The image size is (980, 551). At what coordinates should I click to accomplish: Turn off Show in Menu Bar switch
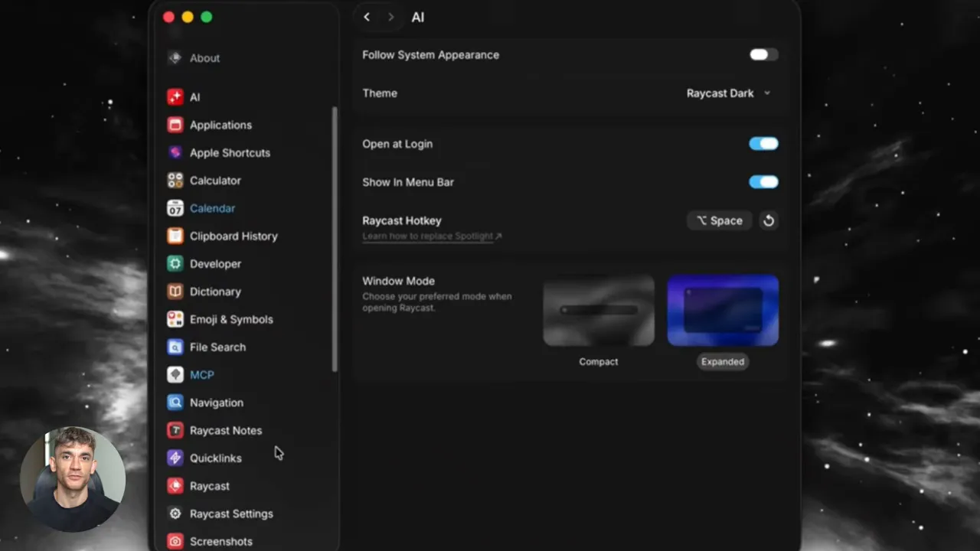[x=763, y=182]
